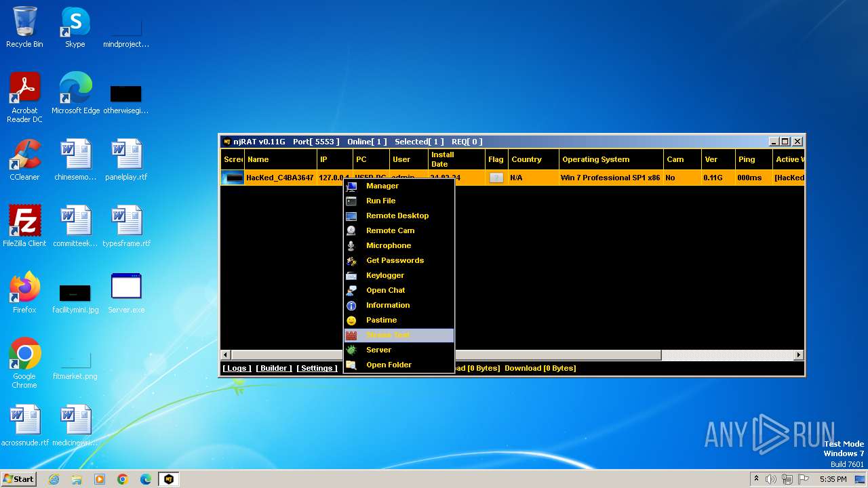This screenshot has height=488, width=868.
Task: Click the flag button in Flag column
Action: (x=496, y=178)
